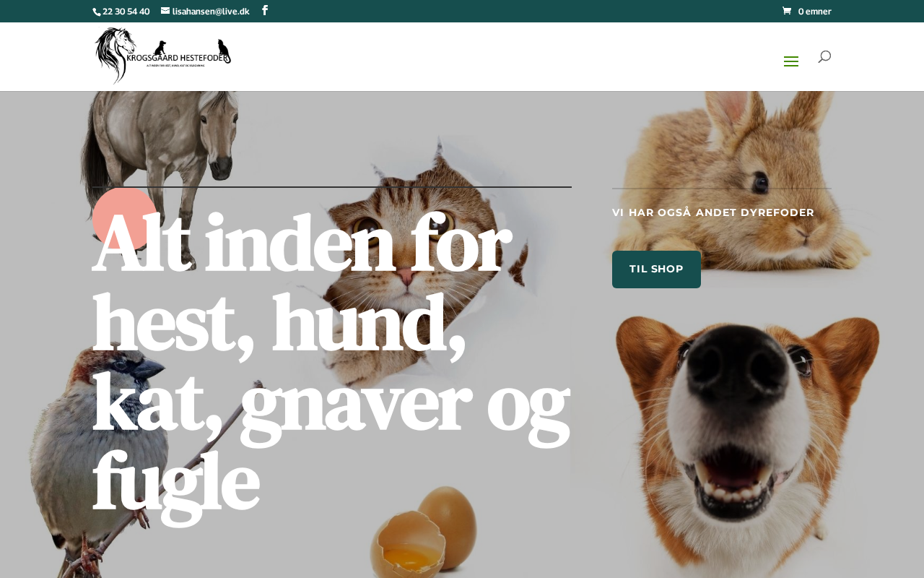Click the pink circle decoration
Viewport: 924px width, 578px height.
click(x=124, y=219)
